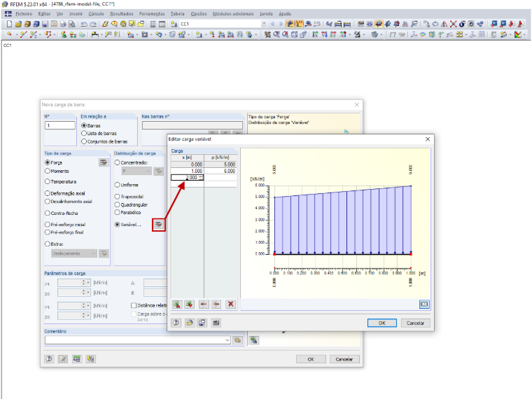Open the Ficheiro menu
The height and width of the screenshot is (399, 532).
tap(24, 13)
